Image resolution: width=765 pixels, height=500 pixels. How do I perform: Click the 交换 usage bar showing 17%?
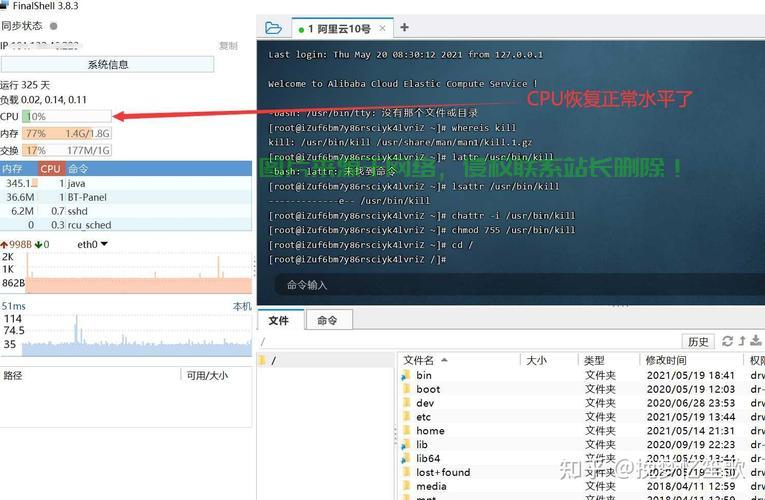coord(67,150)
